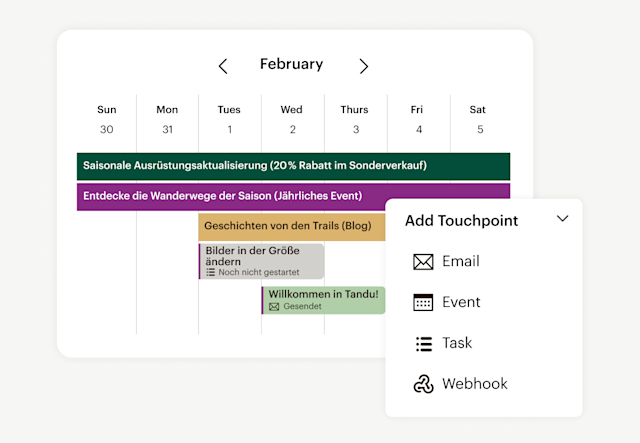Pick Task from the touchpoint menu
The image size is (640, 443).
tap(458, 344)
